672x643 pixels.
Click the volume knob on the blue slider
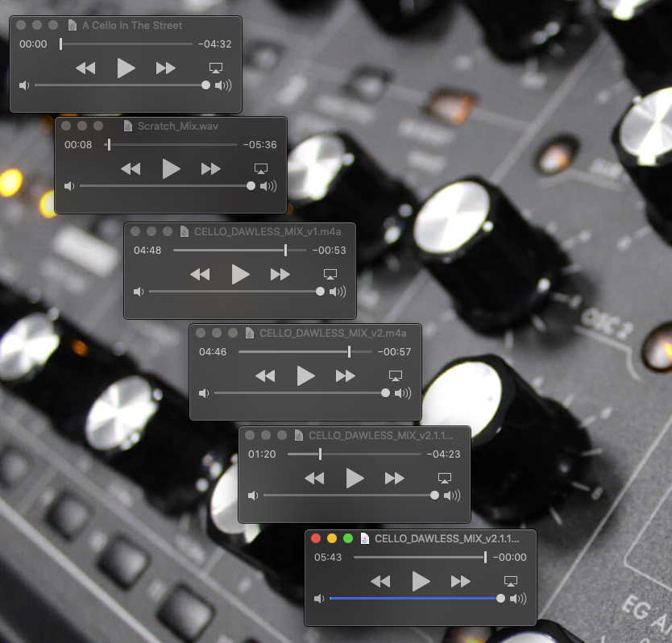pyautogui.click(x=501, y=599)
